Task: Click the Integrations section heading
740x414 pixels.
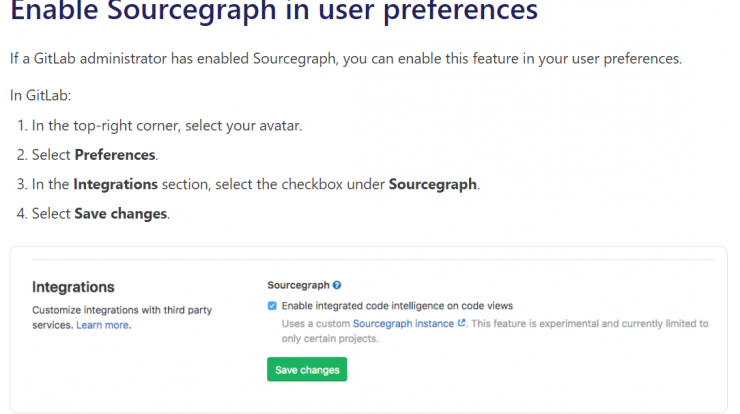Action: click(x=73, y=287)
